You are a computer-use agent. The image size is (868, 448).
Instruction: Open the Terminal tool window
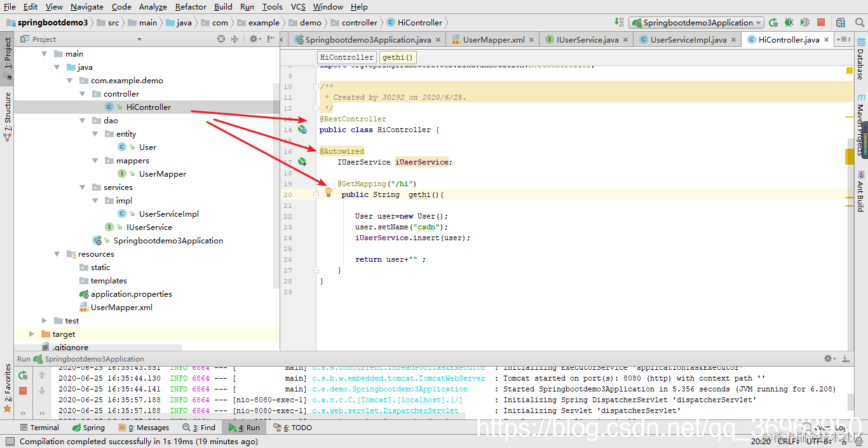tap(39, 428)
